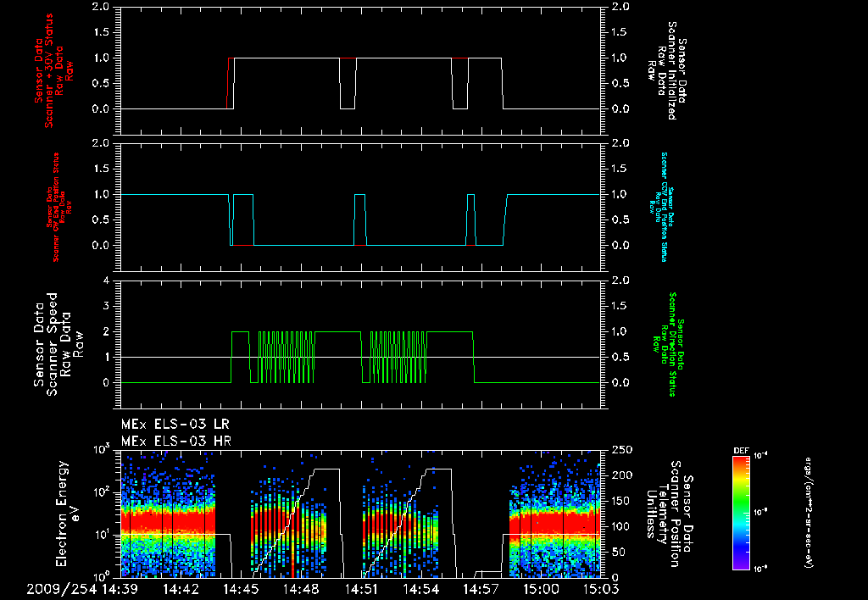This screenshot has width=868, height=600.
Task: Select the 14:45 time tick label
Action: point(241,589)
